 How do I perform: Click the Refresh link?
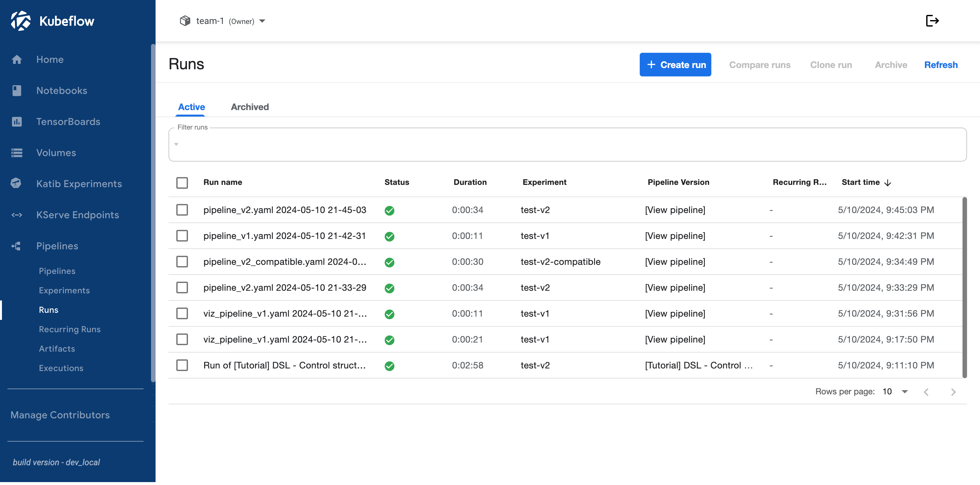[941, 65]
